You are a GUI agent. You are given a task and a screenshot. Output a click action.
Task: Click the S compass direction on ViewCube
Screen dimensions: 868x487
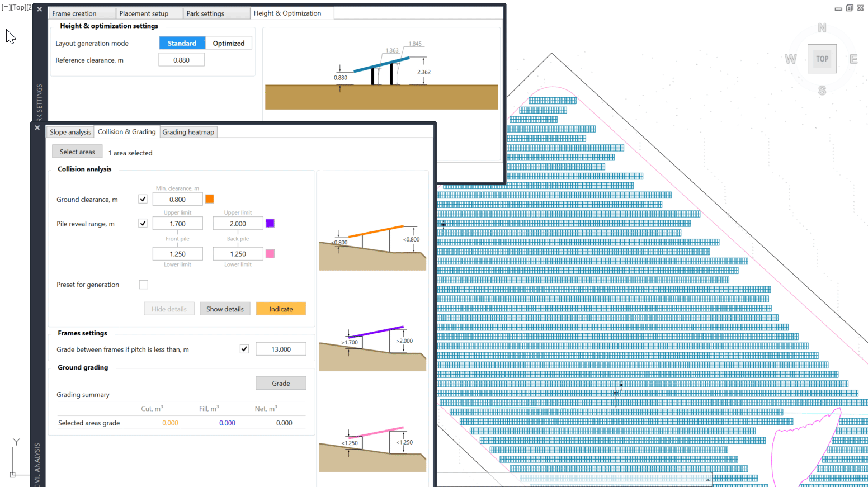point(822,90)
